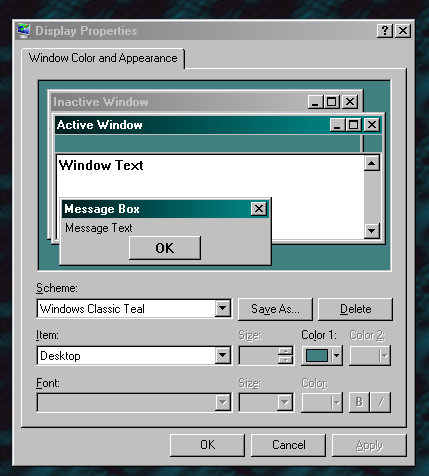
Task: Open the Item dropdown showing Desktop
Action: [223, 356]
